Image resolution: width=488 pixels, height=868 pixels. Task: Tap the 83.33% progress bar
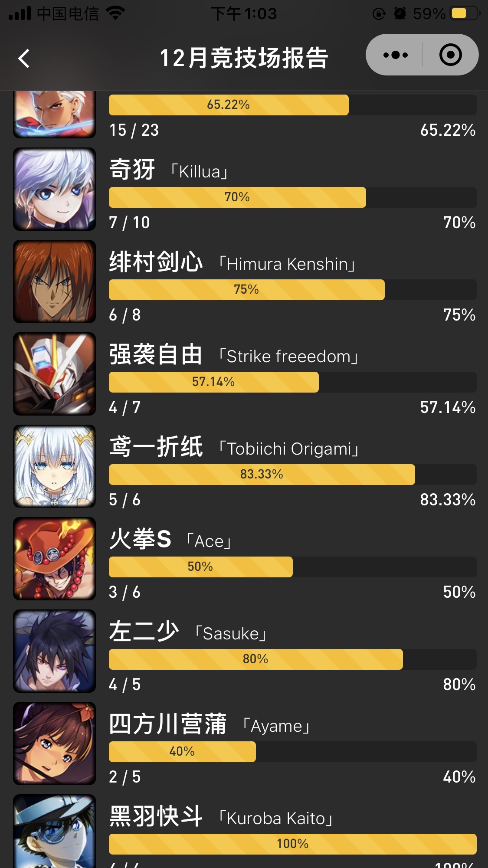click(292, 475)
